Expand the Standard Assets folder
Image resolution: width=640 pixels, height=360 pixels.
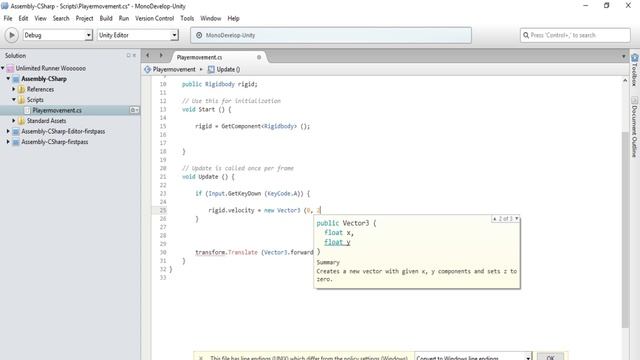pyautogui.click(x=13, y=121)
